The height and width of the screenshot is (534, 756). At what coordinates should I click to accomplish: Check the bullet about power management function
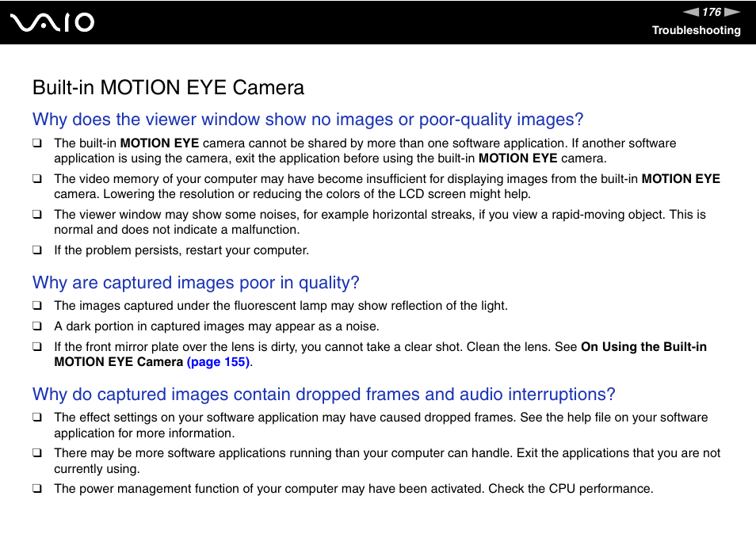point(36,489)
